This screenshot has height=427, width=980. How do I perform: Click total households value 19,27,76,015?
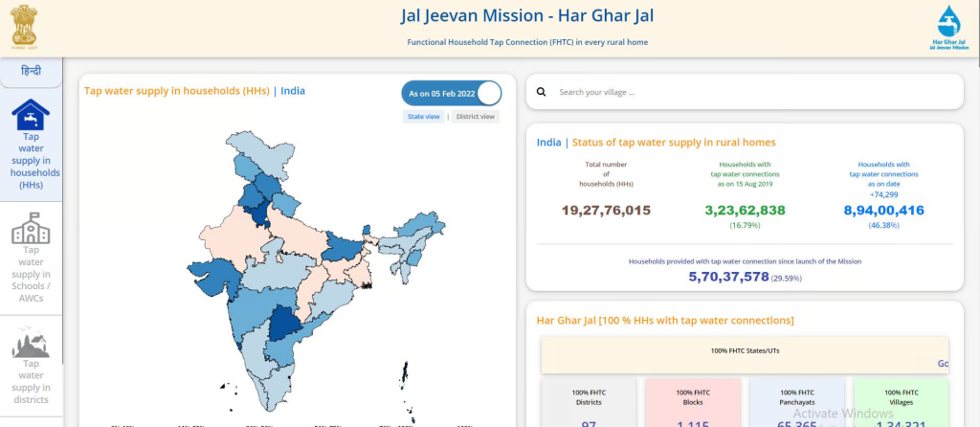(x=606, y=211)
